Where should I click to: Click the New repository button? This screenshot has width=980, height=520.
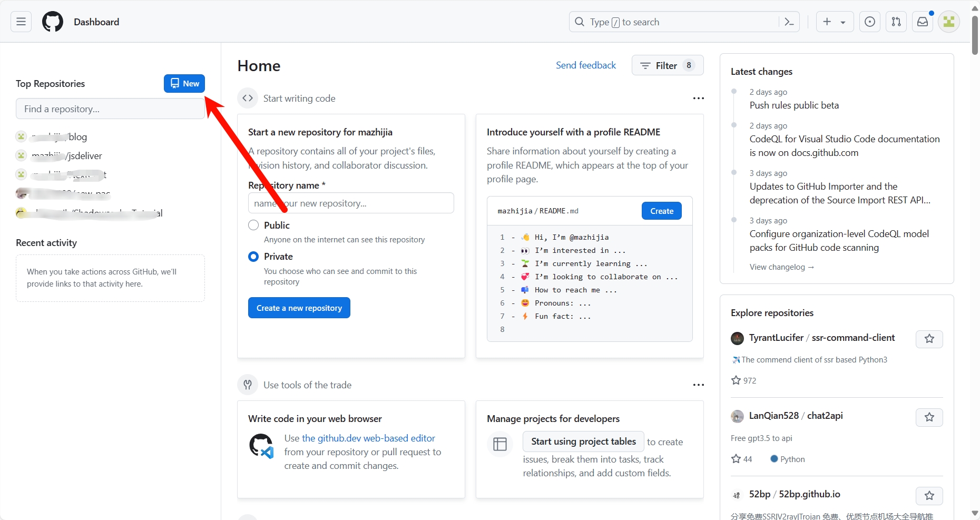click(x=184, y=83)
